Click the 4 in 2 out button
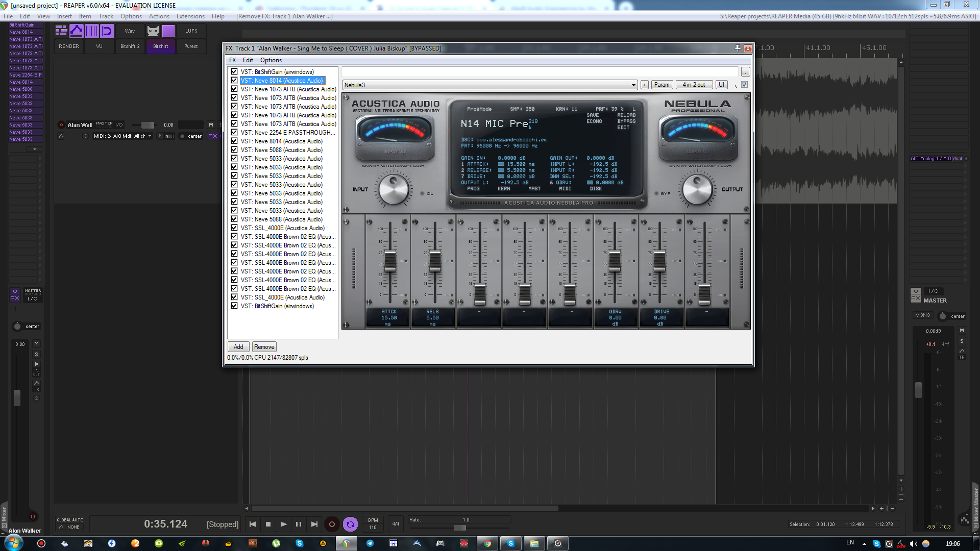 point(694,85)
